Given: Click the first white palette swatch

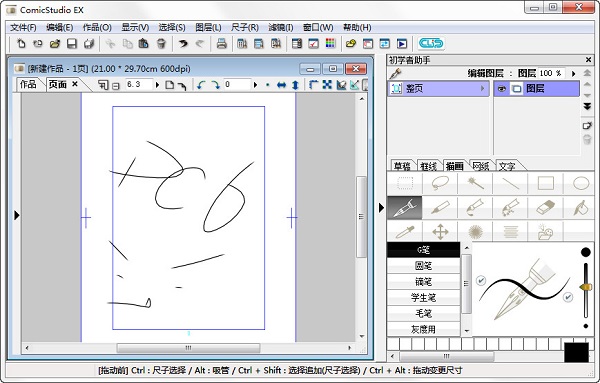Looking at the screenshot, I should [393, 344].
